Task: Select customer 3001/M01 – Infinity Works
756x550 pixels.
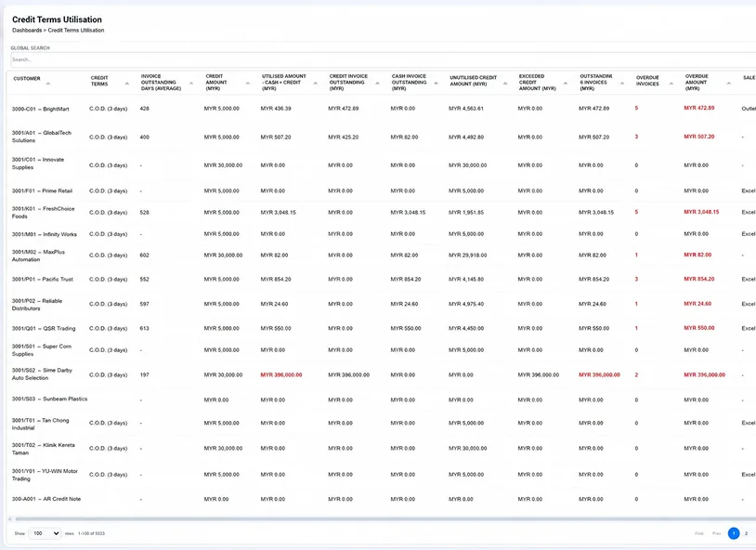Action: [45, 234]
